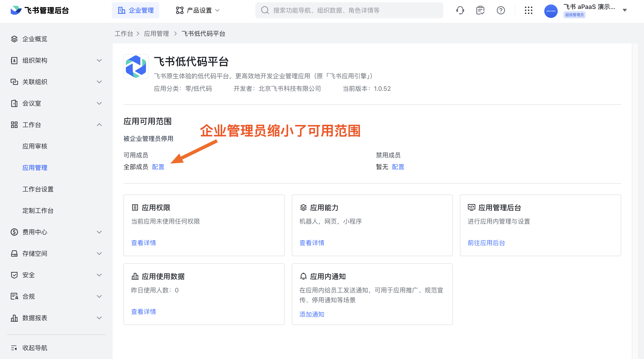This screenshot has height=359, width=644.
Task: Open the 产品设置 dropdown
Action: coord(198,10)
